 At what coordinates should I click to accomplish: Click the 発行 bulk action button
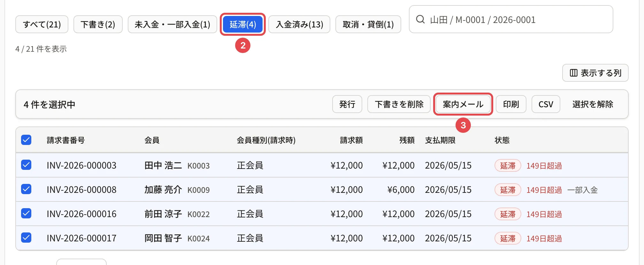pyautogui.click(x=347, y=104)
